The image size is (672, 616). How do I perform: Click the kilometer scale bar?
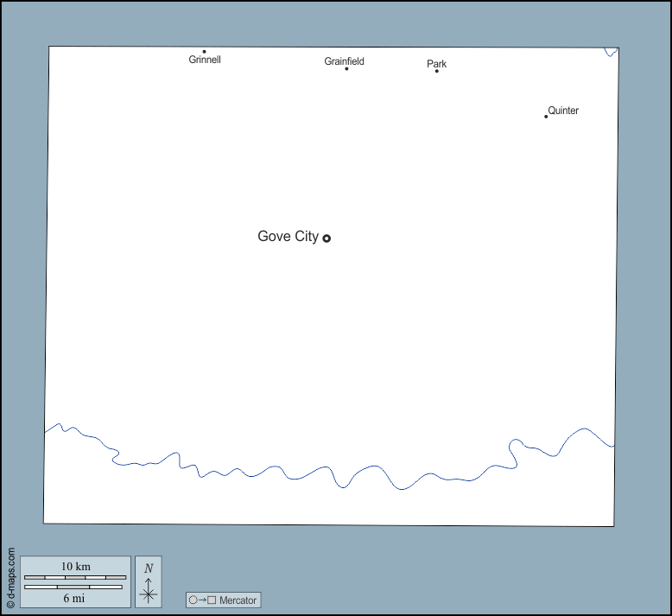point(75,577)
